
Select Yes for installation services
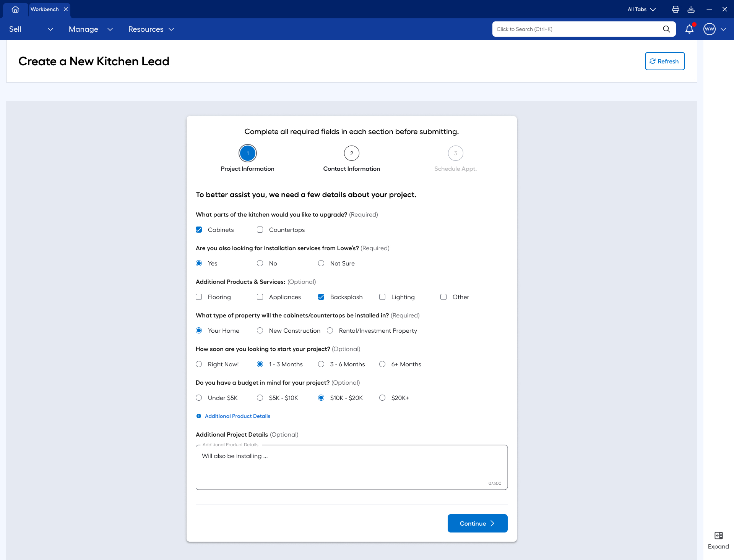[x=199, y=264]
